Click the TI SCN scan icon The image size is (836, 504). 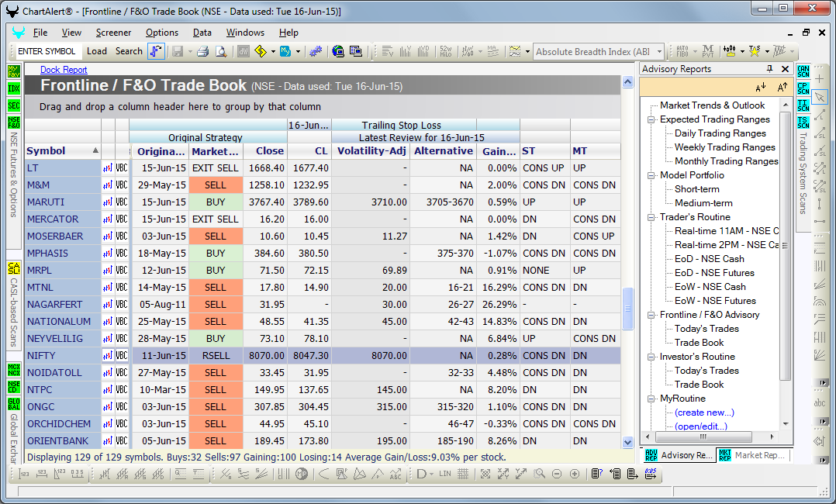803,105
